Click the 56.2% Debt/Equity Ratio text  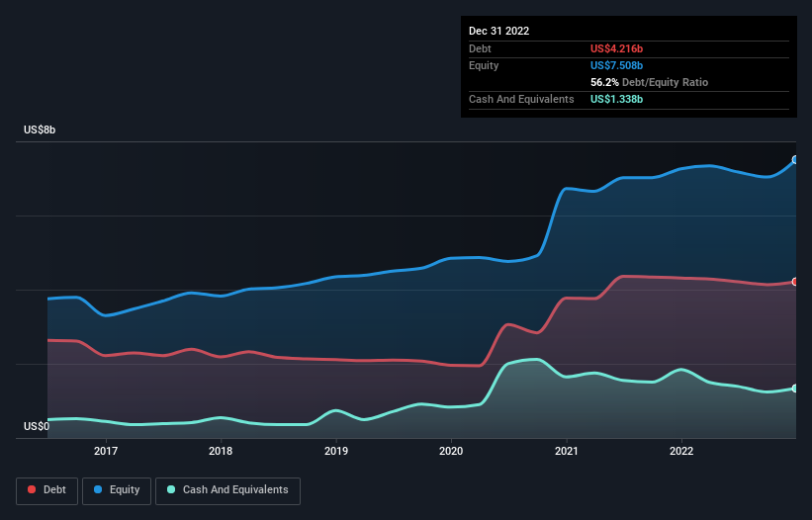click(650, 82)
